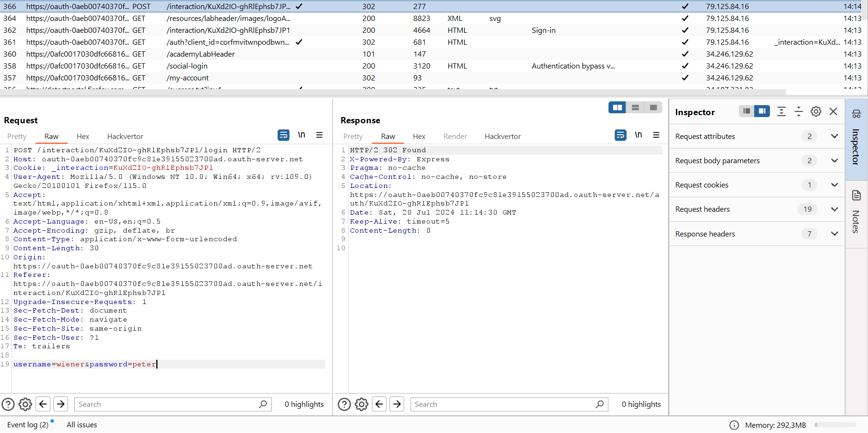Go to previous match in Response search
The height and width of the screenshot is (433, 868).
tap(379, 404)
